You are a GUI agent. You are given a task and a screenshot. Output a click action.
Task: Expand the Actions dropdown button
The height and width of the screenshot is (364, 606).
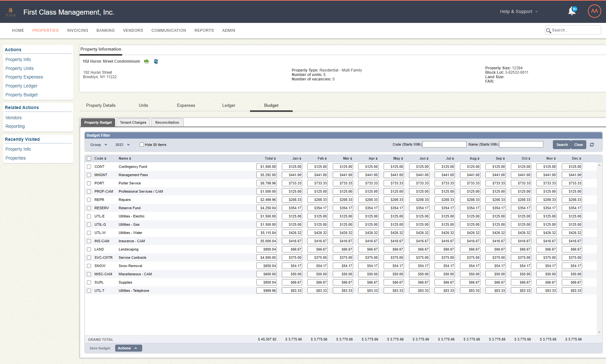tap(128, 348)
